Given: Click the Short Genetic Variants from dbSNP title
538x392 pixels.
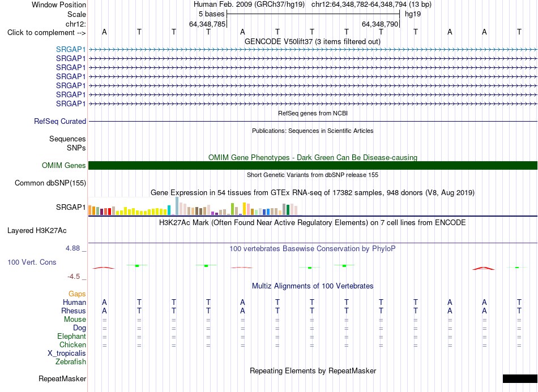Looking at the screenshot, I should coord(313,175).
